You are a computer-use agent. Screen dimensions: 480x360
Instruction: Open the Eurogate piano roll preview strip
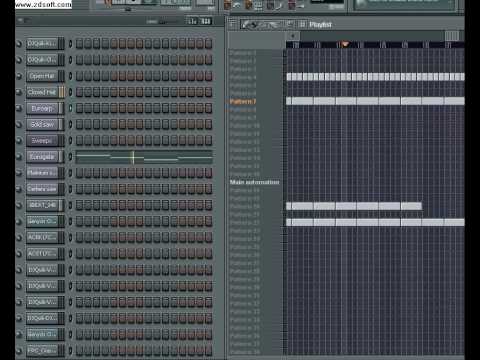(x=144, y=157)
